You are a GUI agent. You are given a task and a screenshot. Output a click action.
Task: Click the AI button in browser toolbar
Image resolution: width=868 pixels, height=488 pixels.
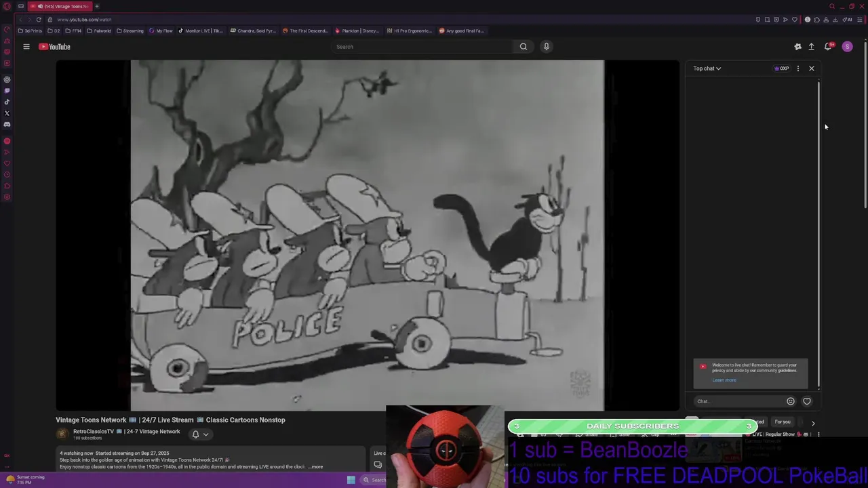point(848,20)
